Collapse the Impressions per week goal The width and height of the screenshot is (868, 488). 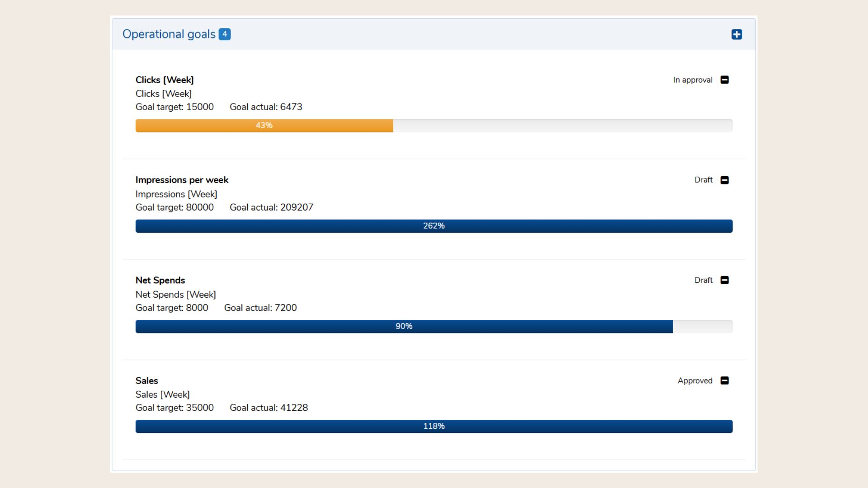click(x=724, y=180)
